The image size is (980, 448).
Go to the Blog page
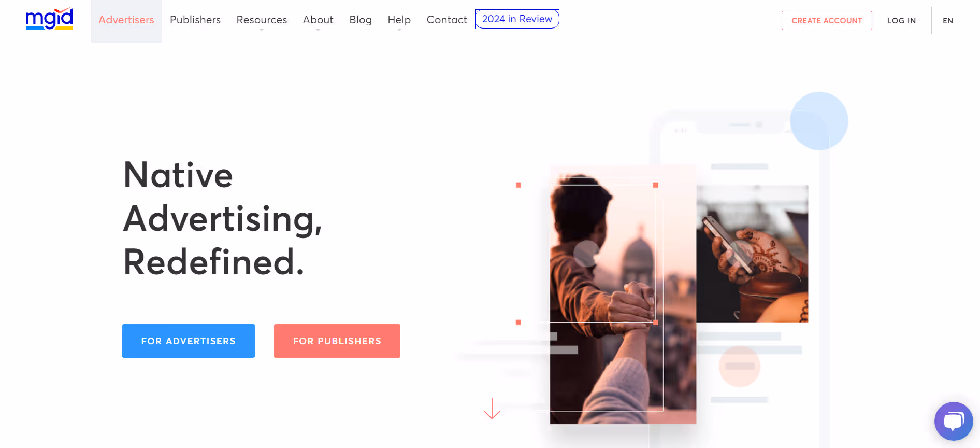361,20
